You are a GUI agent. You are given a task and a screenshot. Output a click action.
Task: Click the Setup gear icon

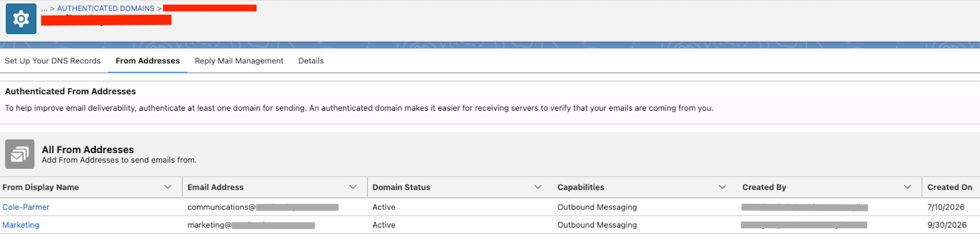click(21, 19)
